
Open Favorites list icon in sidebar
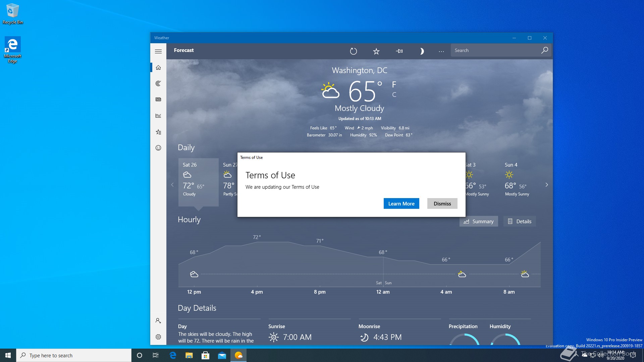pyautogui.click(x=158, y=132)
